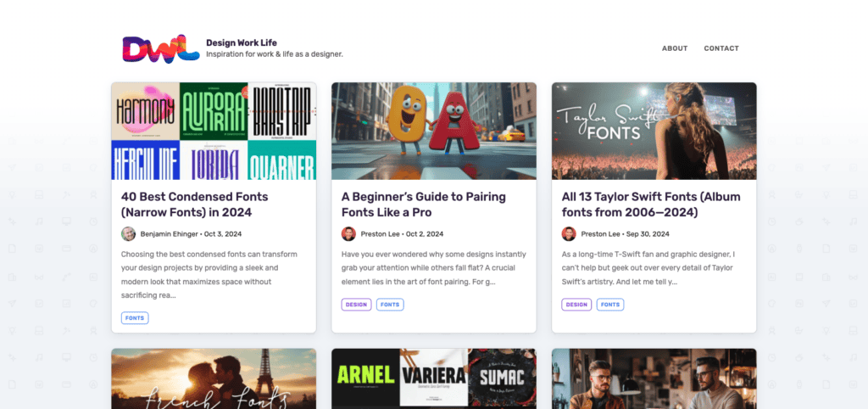This screenshot has height=409, width=868.
Task: Select the DESIGN tag on pairing fonts card
Action: (357, 305)
